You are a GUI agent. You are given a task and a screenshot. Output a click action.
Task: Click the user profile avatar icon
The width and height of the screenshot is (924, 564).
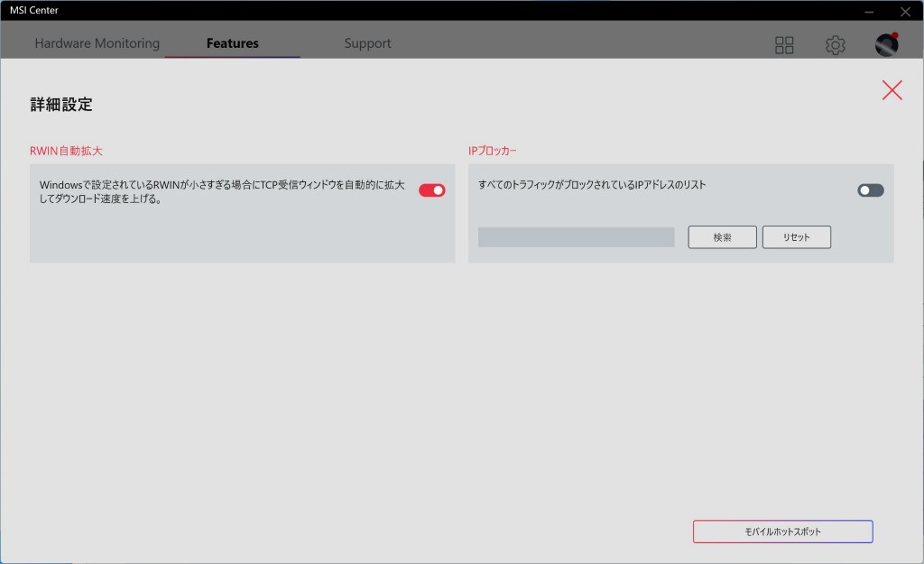(886, 45)
